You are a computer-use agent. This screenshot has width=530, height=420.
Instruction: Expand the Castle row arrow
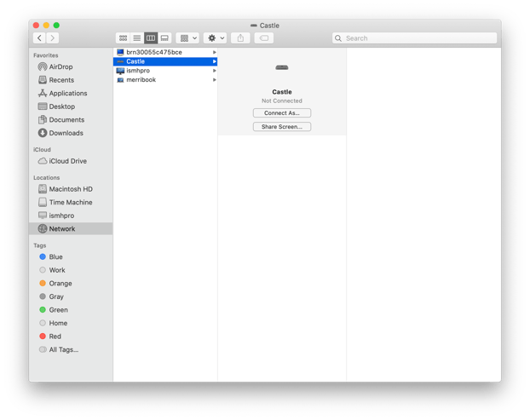[214, 61]
